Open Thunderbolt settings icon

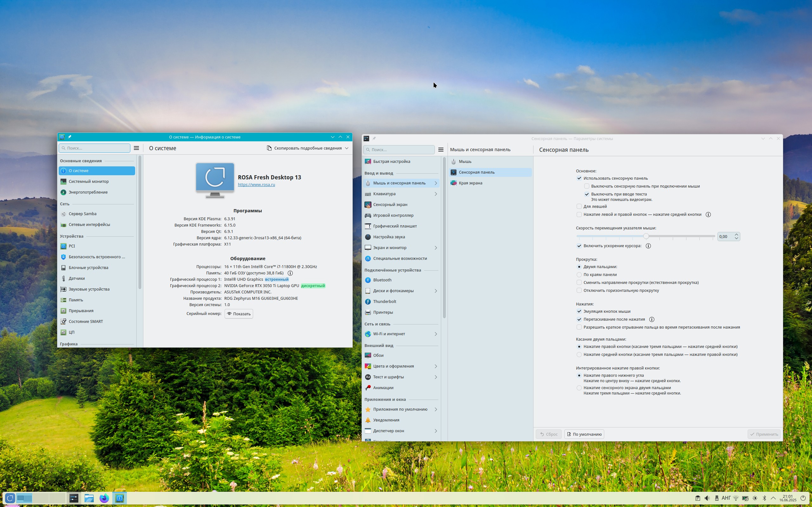368,301
